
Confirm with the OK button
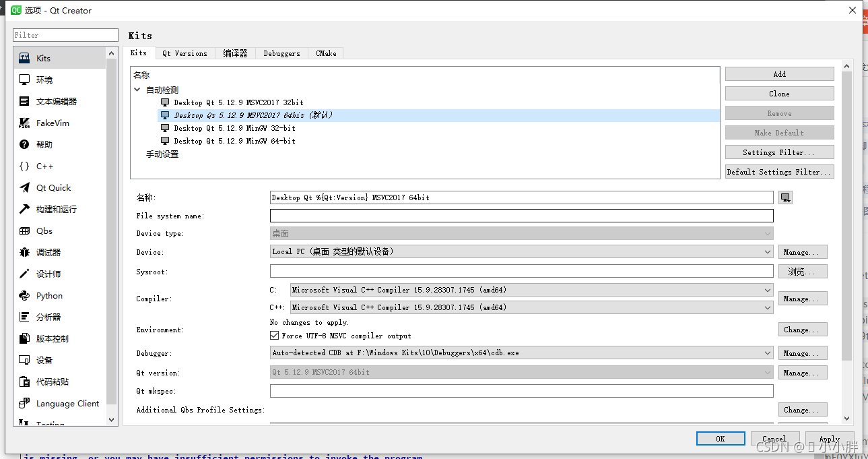pyautogui.click(x=721, y=439)
